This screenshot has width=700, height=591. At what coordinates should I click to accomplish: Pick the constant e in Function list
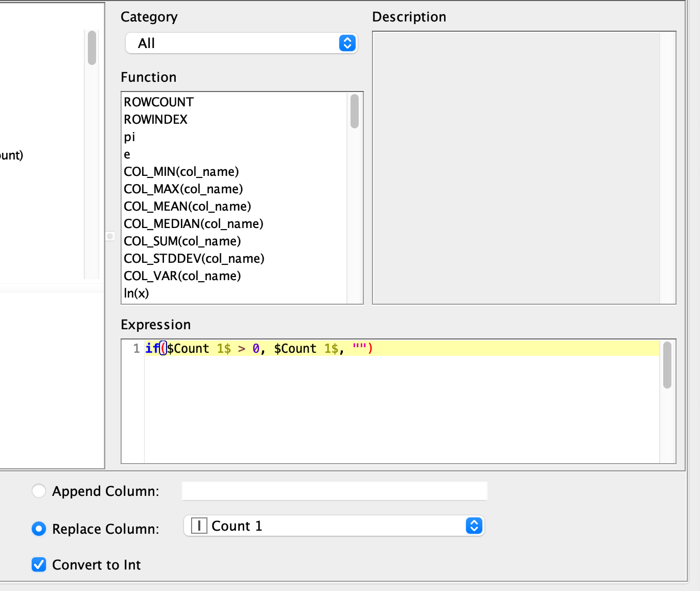click(x=127, y=154)
